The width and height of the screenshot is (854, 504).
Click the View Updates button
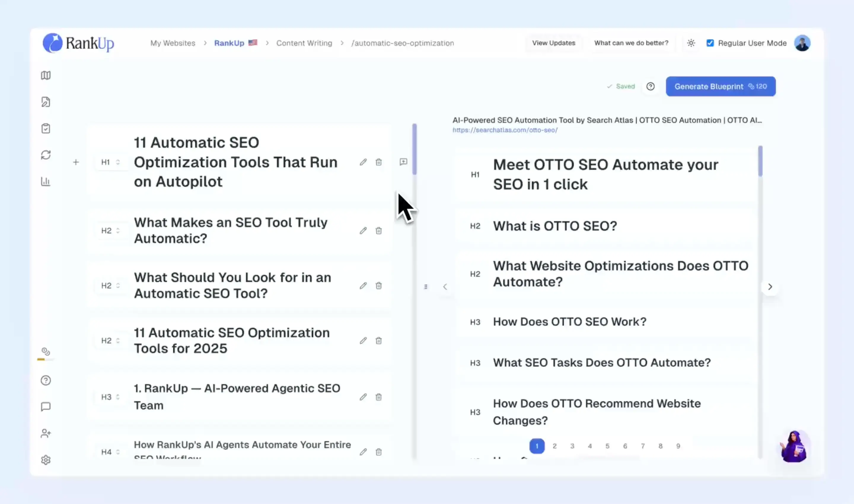[x=553, y=43]
